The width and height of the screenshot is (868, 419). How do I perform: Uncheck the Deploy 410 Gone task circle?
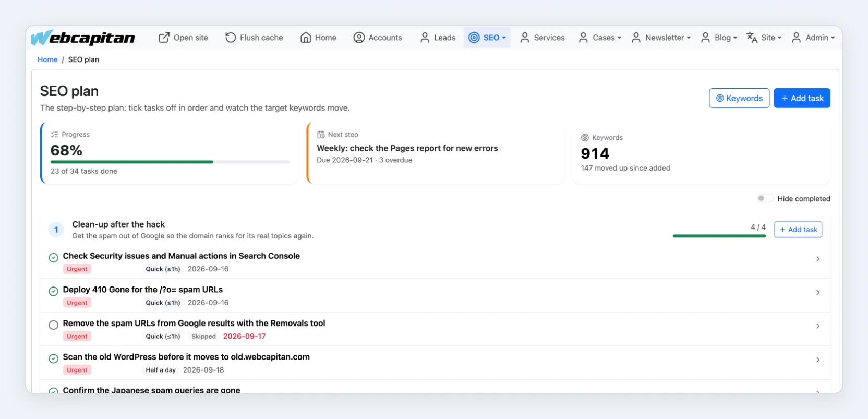(x=53, y=291)
